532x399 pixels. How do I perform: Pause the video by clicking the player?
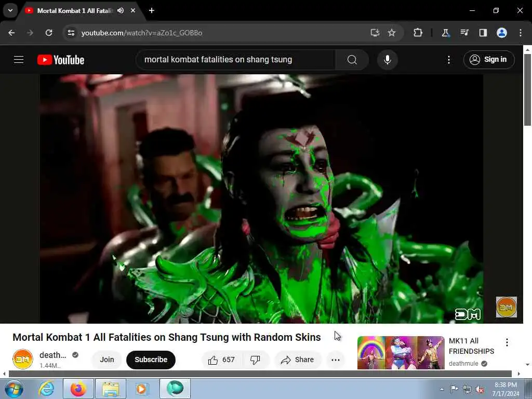[261, 198]
